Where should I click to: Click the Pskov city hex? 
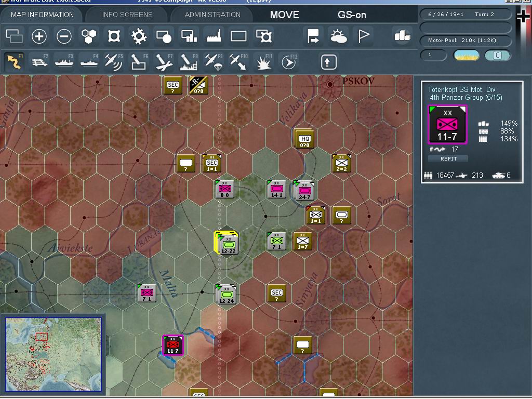click(330, 84)
